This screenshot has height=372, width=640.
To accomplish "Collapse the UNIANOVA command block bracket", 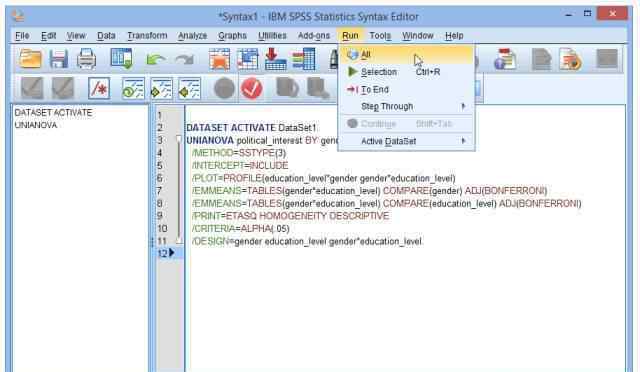I will tap(178, 140).
